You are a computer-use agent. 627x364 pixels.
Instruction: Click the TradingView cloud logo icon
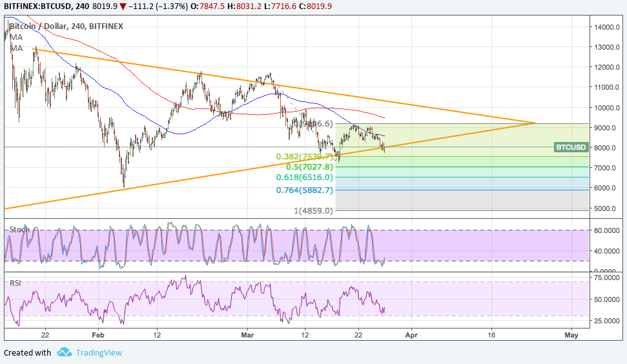click(x=64, y=352)
